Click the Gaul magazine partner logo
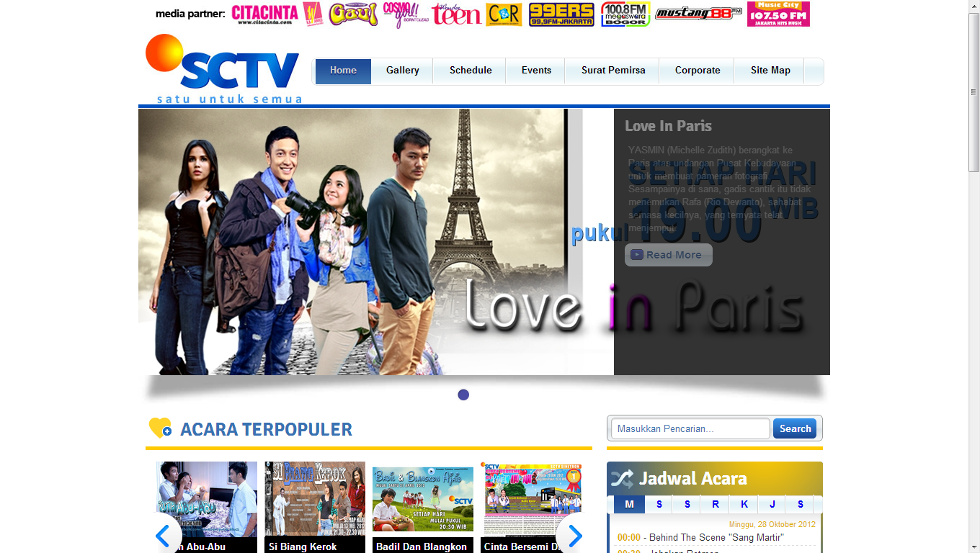The image size is (980, 553). tap(353, 14)
